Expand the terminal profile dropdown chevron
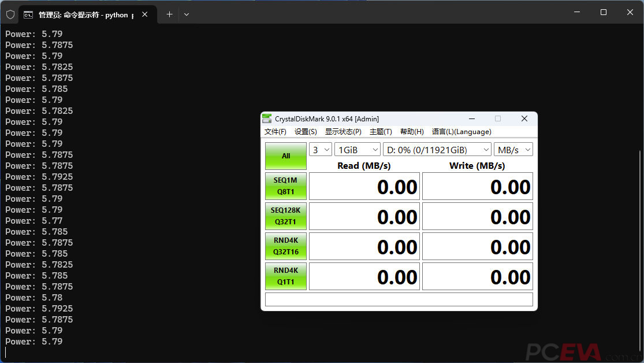This screenshot has height=363, width=644. (187, 14)
